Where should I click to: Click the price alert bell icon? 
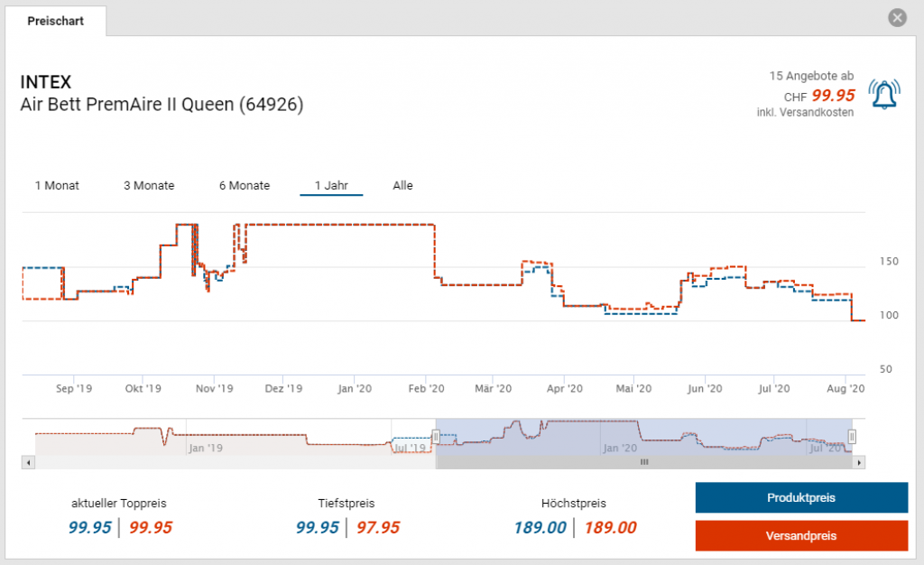tap(884, 94)
